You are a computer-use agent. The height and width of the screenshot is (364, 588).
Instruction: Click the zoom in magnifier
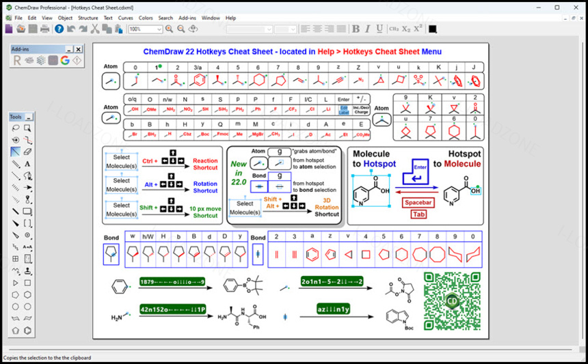click(169, 29)
